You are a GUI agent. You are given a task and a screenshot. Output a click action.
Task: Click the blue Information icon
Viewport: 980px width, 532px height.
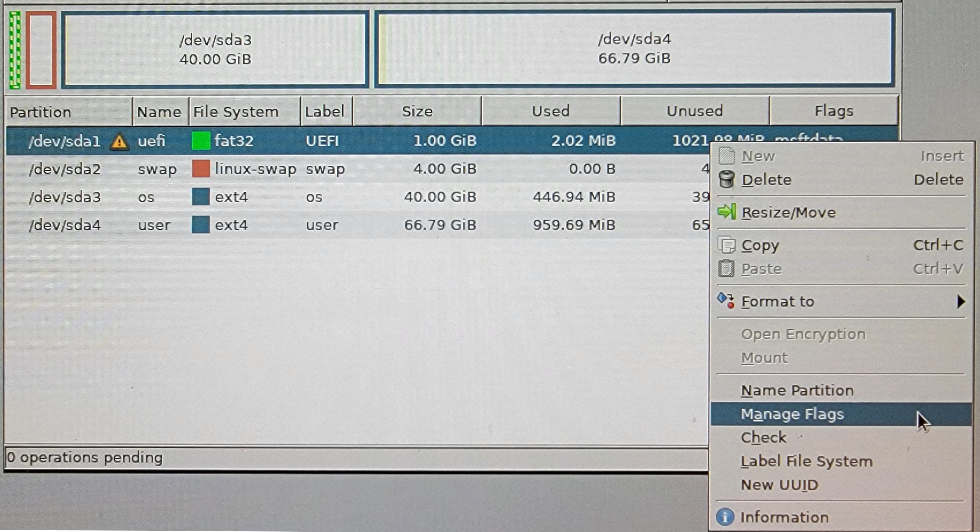725,517
